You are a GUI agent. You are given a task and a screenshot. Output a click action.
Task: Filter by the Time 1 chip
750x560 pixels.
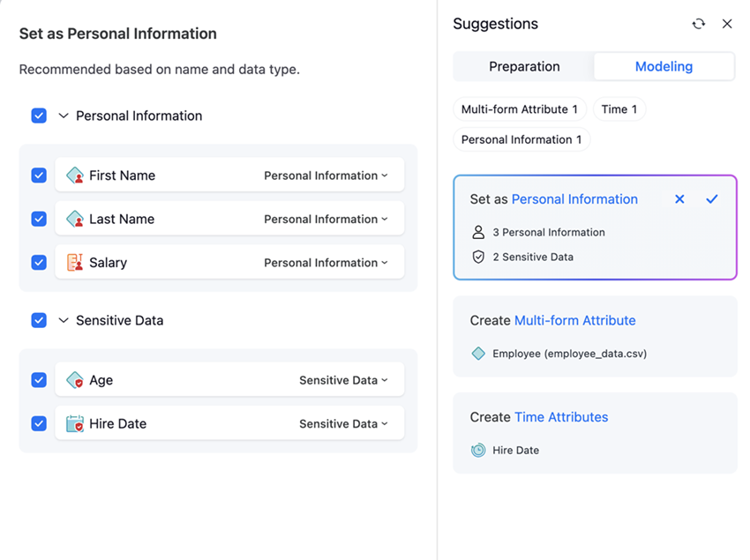pyautogui.click(x=619, y=109)
